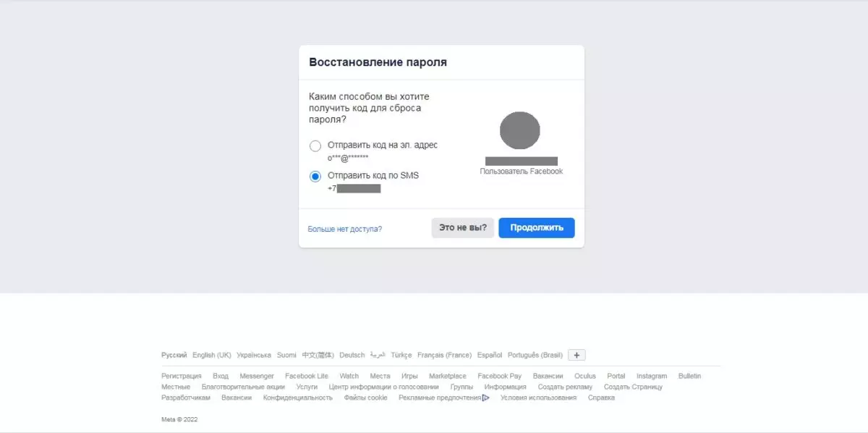Click the Продолжить button

click(537, 227)
